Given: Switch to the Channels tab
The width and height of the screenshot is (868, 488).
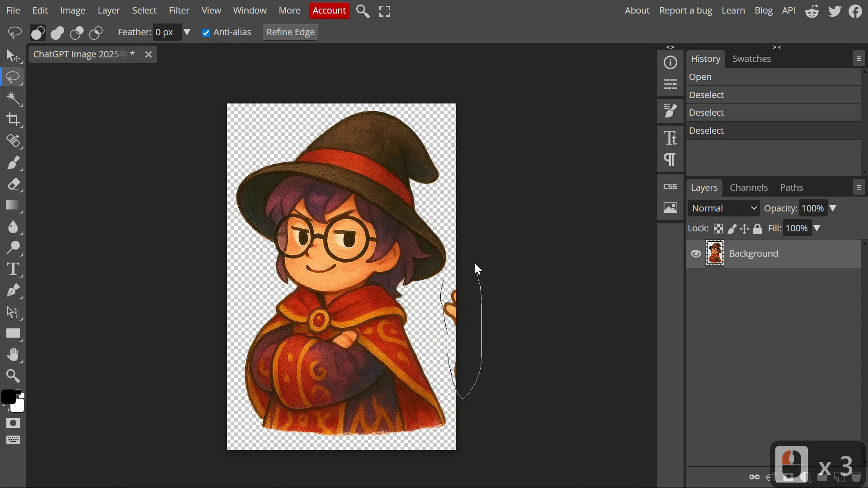Looking at the screenshot, I should 749,188.
